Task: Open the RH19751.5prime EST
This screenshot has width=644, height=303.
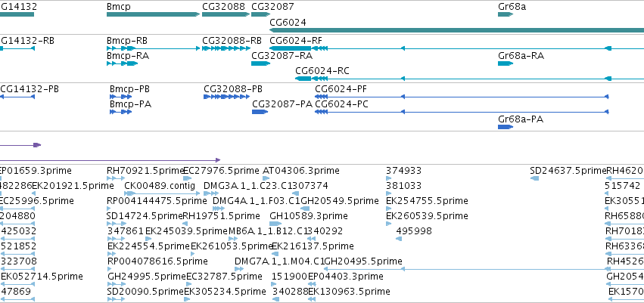Action: tap(222, 216)
